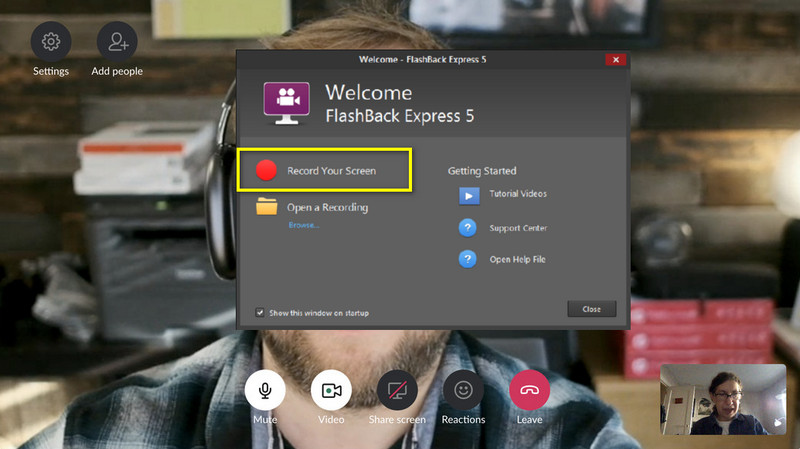
Task: Open Tutorial Videos link
Action: coord(518,193)
